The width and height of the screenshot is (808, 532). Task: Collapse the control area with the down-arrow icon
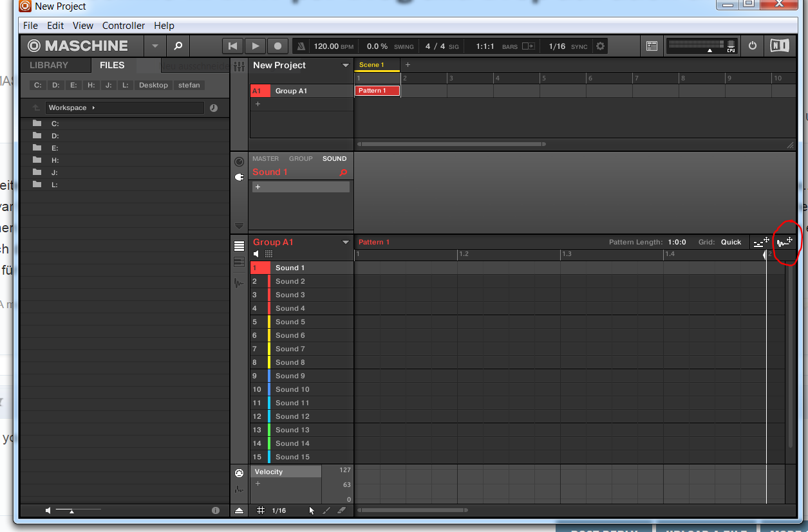[240, 226]
